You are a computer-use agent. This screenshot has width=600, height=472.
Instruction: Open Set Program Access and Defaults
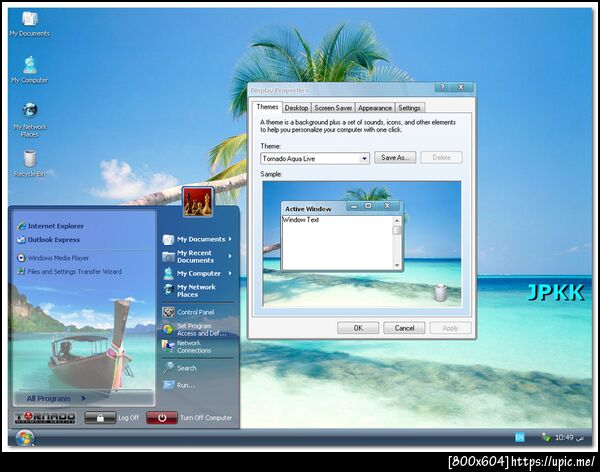click(x=194, y=330)
